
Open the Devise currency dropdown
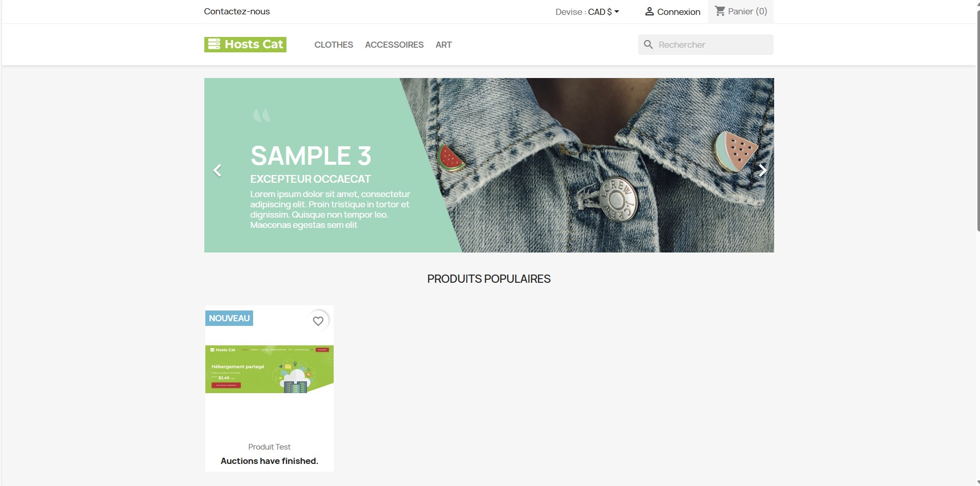(587, 12)
